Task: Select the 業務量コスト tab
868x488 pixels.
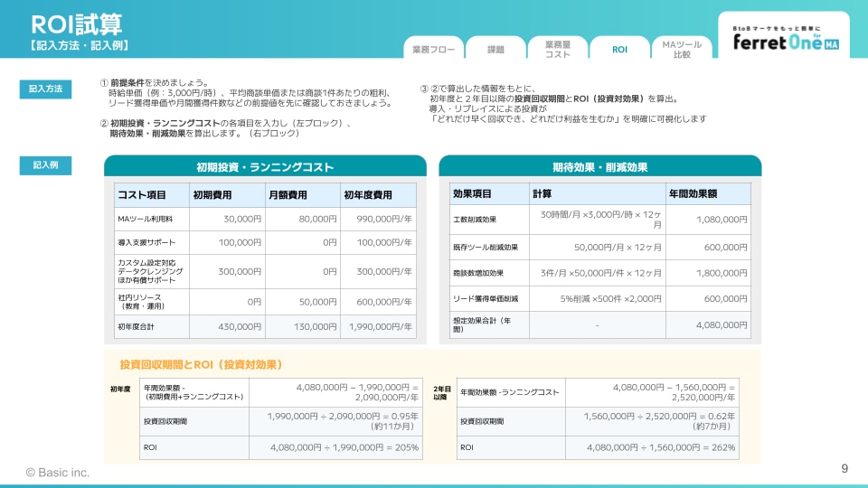Action: pos(557,50)
